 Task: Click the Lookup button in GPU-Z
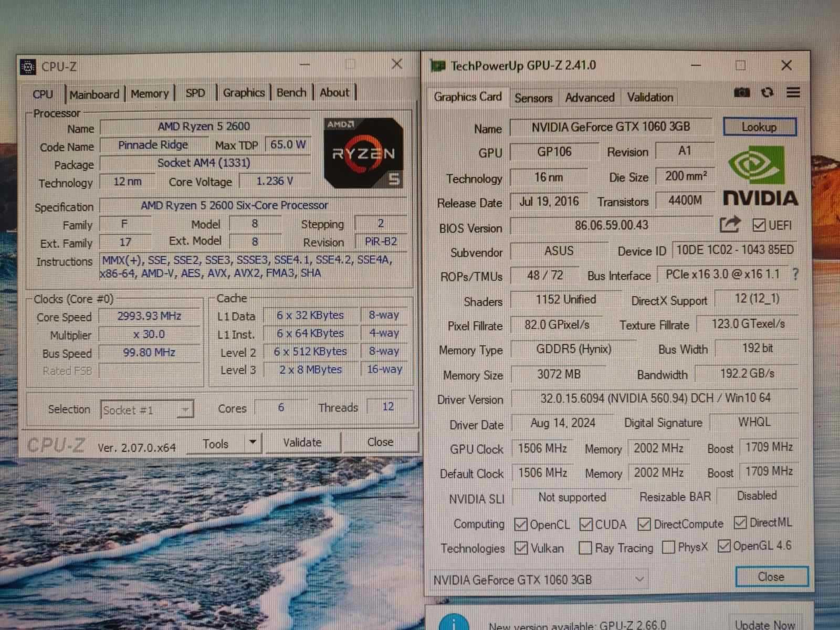[x=759, y=127]
